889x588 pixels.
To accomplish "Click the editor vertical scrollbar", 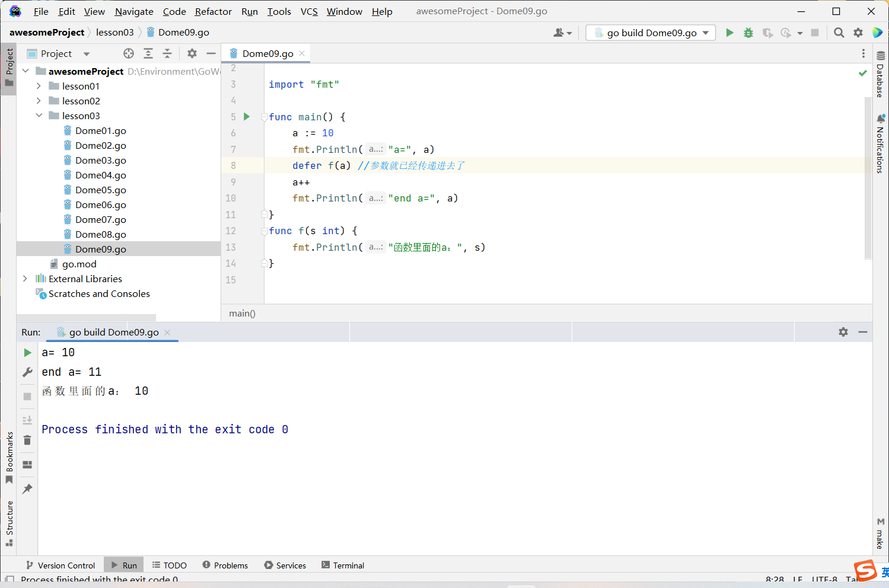I will click(868, 178).
